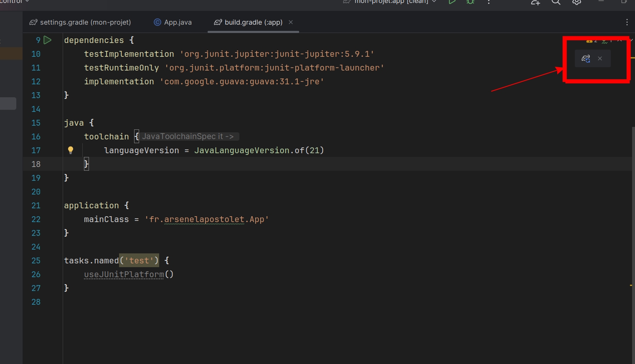Open the yellow lightbulb quick-fix on line 17
This screenshot has height=364, width=635.
coord(71,150)
